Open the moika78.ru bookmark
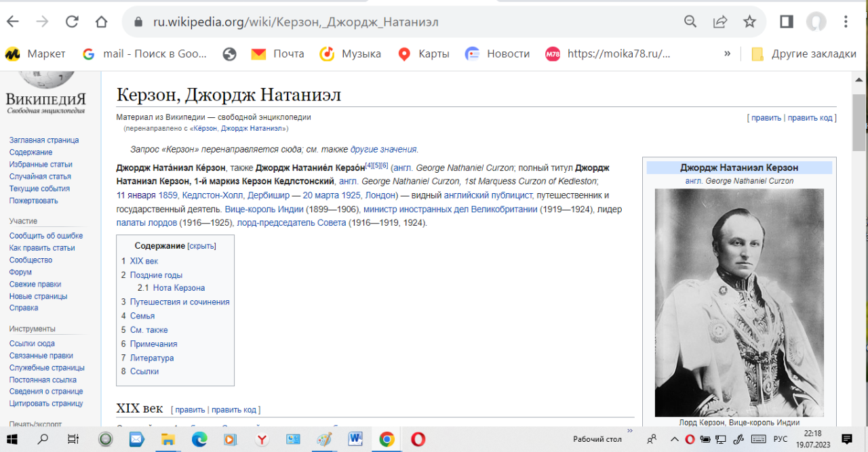The height and width of the screenshot is (452, 868). (x=608, y=54)
